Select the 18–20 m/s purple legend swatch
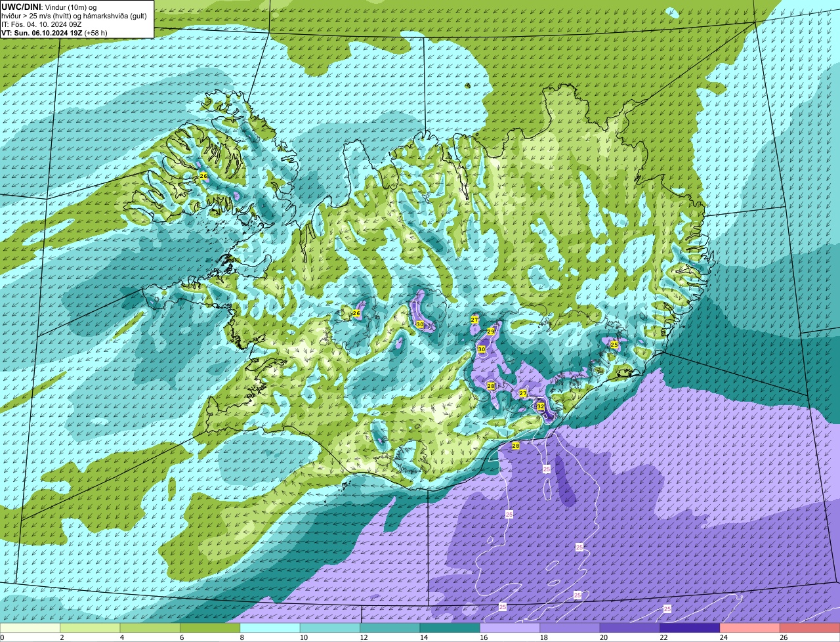This screenshot has width=840, height=642. coord(570,628)
